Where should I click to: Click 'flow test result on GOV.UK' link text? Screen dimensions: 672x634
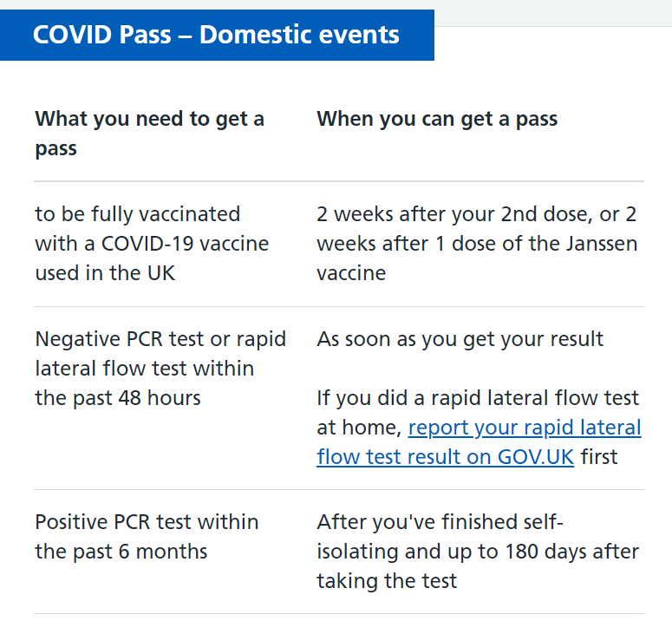coord(446,456)
